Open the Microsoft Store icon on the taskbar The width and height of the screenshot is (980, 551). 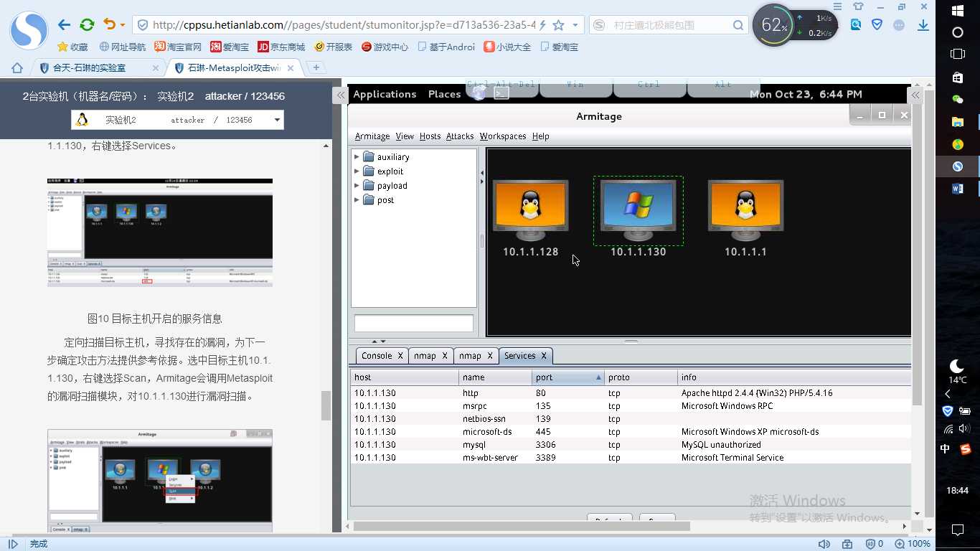(957, 77)
